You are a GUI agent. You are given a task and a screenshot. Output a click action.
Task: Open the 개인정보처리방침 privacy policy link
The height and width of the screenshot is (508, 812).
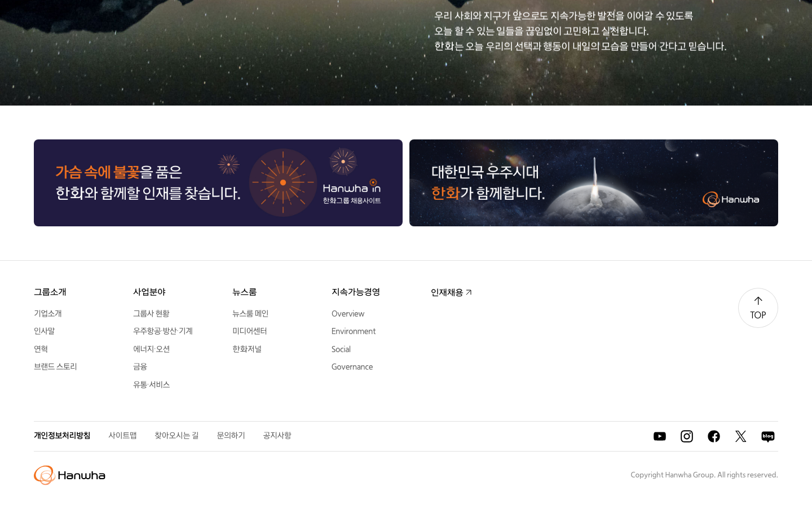pyautogui.click(x=62, y=435)
